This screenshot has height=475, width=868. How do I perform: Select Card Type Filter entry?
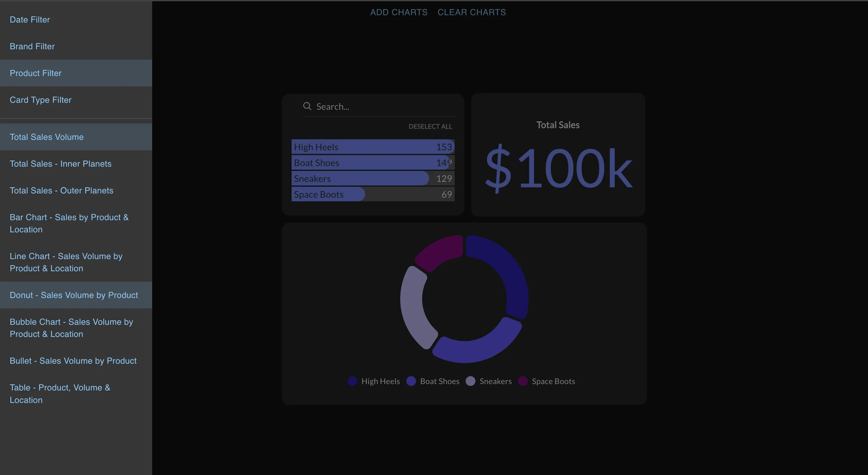[76, 100]
